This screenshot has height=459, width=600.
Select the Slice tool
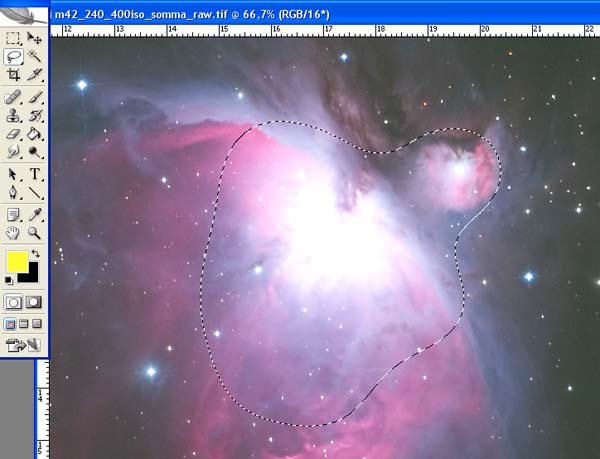[x=34, y=75]
